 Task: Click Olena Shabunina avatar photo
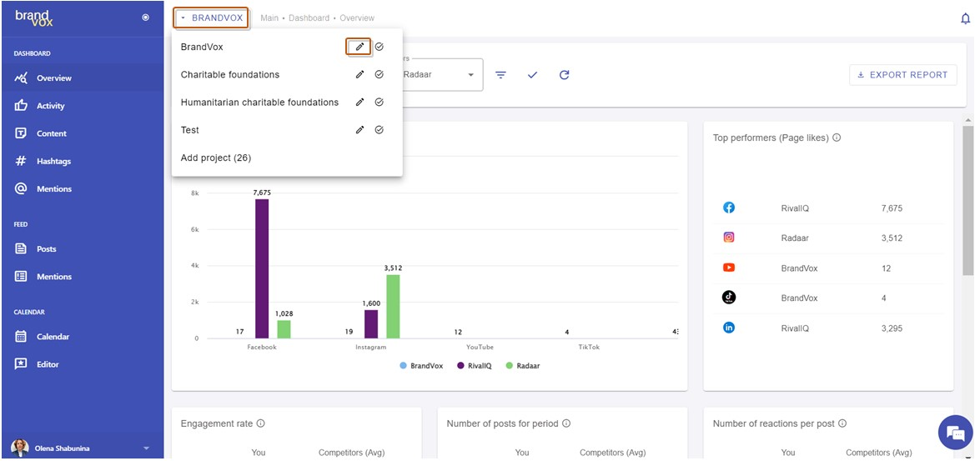[20, 448]
